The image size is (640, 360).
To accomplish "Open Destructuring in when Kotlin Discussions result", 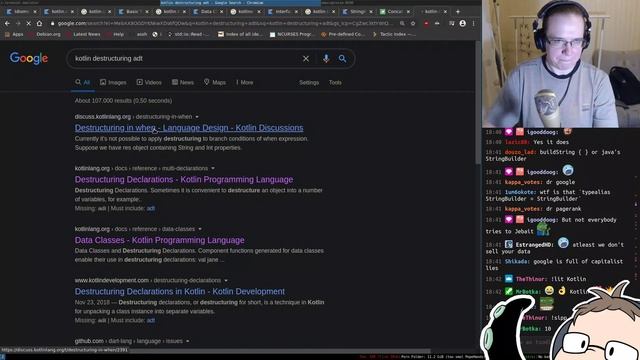I will pos(189,128).
